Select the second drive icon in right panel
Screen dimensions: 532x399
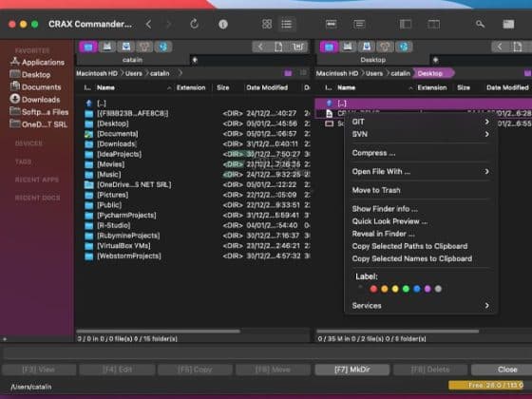pyautogui.click(x=348, y=47)
